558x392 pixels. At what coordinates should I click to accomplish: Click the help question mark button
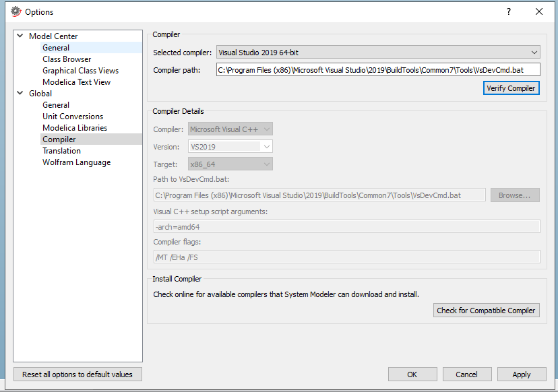pos(509,11)
